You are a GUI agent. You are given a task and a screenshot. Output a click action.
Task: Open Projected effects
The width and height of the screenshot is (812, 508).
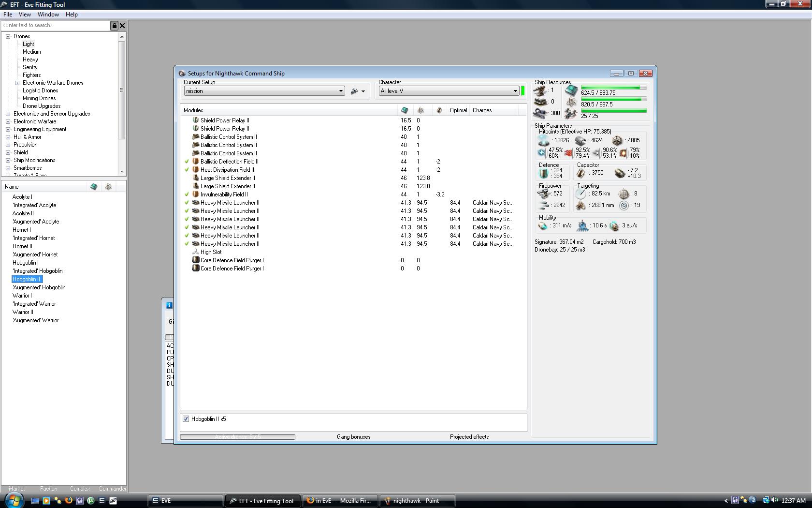[469, 437]
